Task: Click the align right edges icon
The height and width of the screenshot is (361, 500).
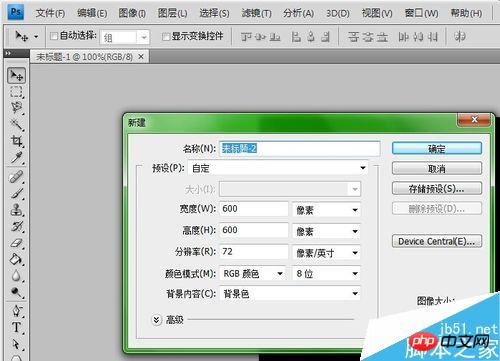Action: tap(325, 37)
